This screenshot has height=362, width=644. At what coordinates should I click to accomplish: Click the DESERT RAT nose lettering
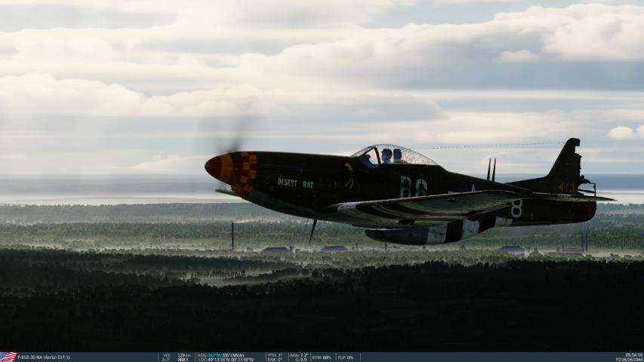(295, 183)
